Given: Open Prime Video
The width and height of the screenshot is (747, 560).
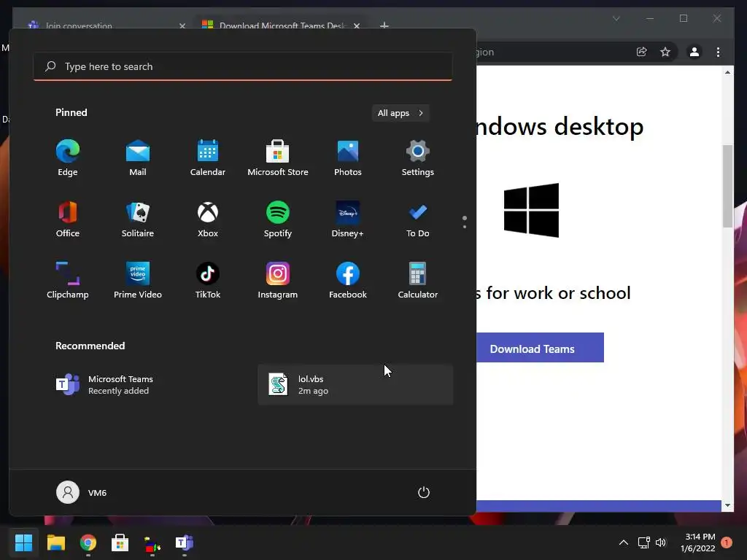Looking at the screenshot, I should [138, 281].
